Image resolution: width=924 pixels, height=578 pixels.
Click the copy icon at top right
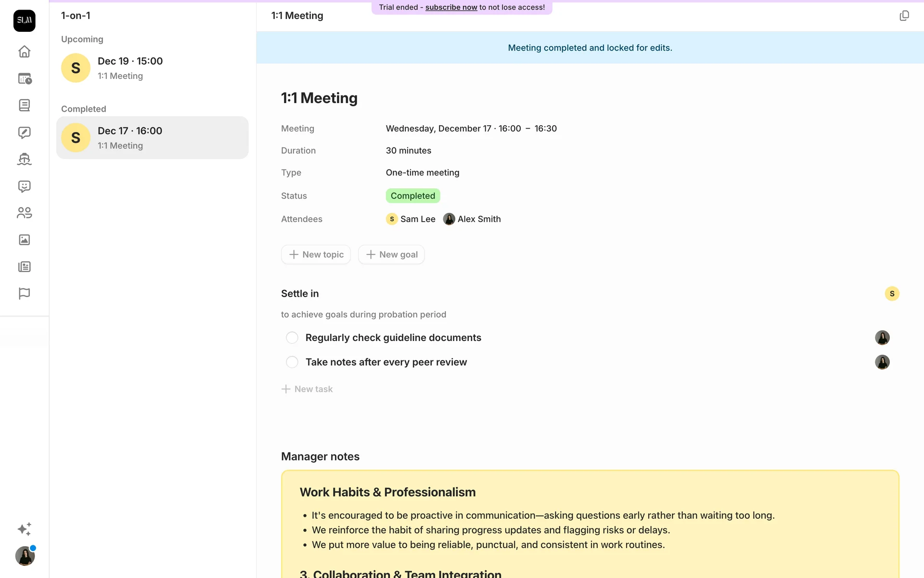pos(904,16)
